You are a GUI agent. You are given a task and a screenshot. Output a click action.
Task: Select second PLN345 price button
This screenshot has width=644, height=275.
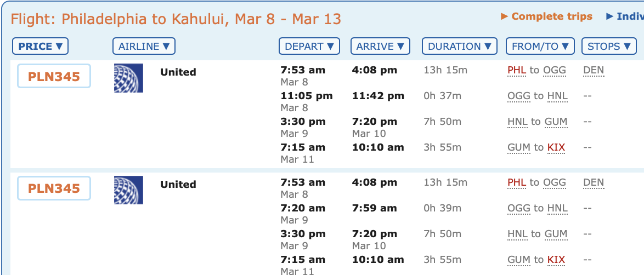[54, 188]
